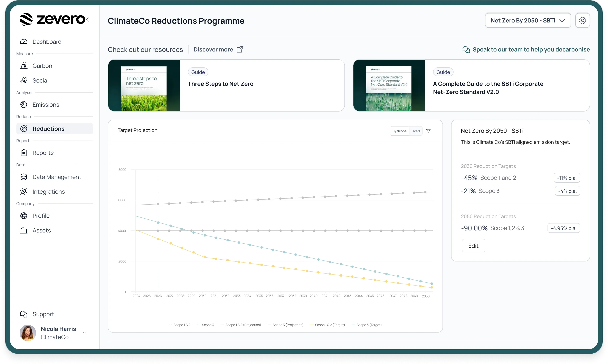Go to Integrations menu entry

coord(49,192)
